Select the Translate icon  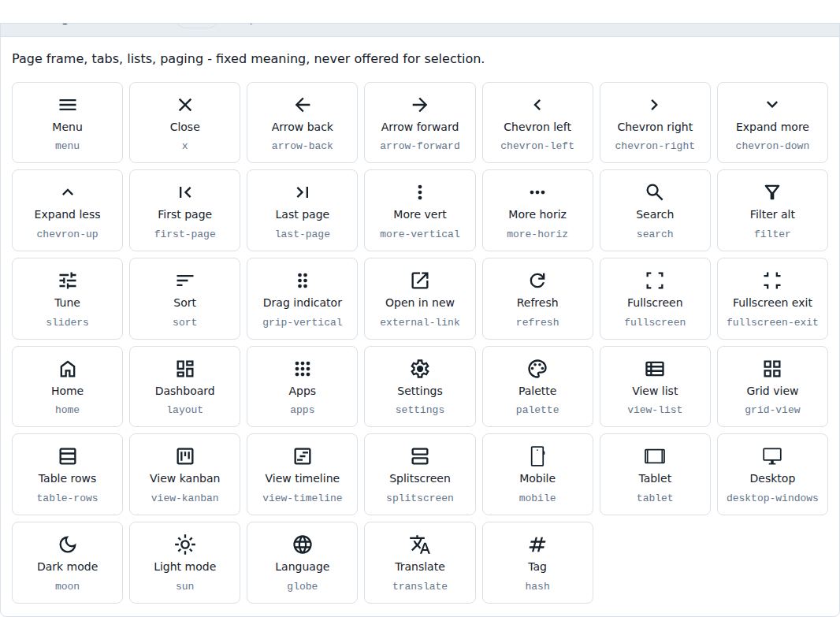(420, 545)
